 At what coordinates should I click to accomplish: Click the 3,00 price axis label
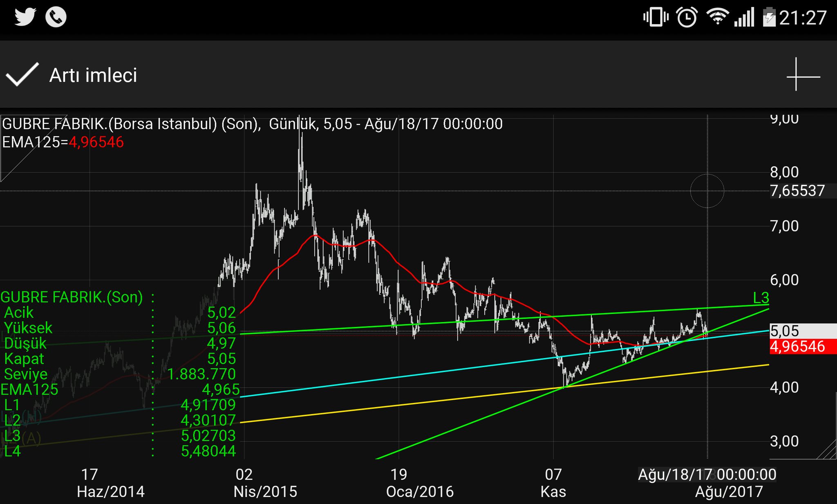point(784,441)
